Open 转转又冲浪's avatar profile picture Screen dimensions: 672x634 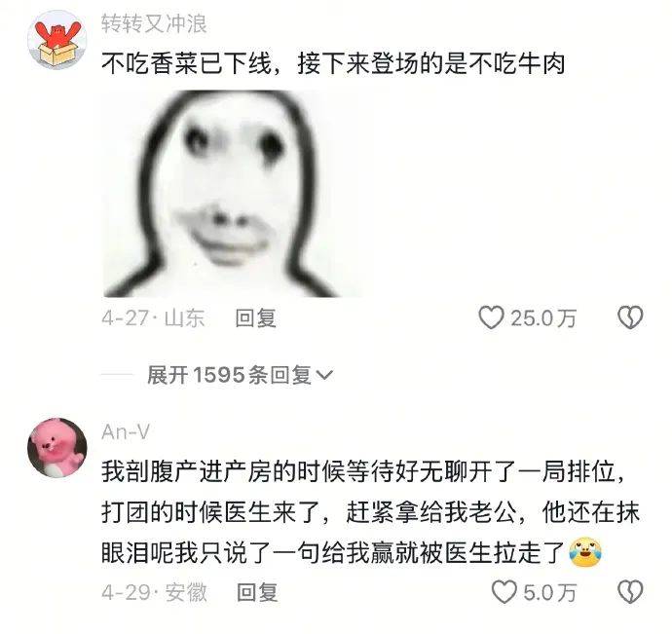point(57,39)
